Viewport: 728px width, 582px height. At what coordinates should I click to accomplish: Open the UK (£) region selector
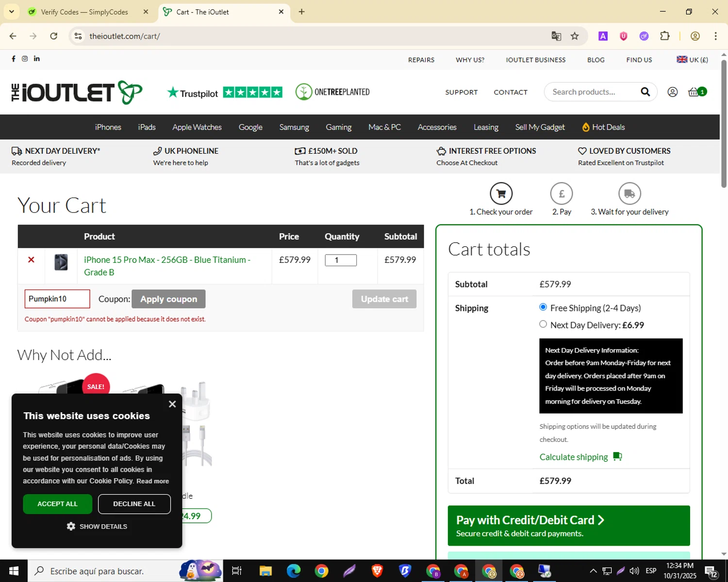(693, 60)
